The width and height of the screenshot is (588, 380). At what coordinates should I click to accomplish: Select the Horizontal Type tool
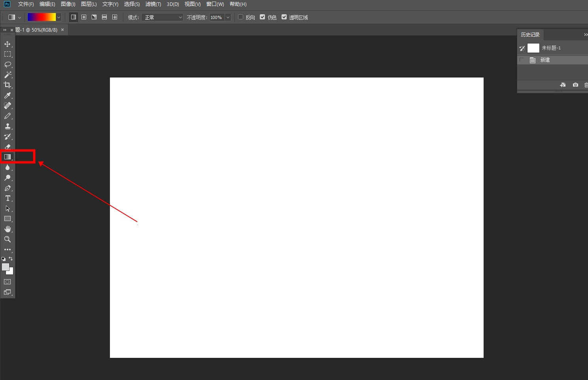8,198
